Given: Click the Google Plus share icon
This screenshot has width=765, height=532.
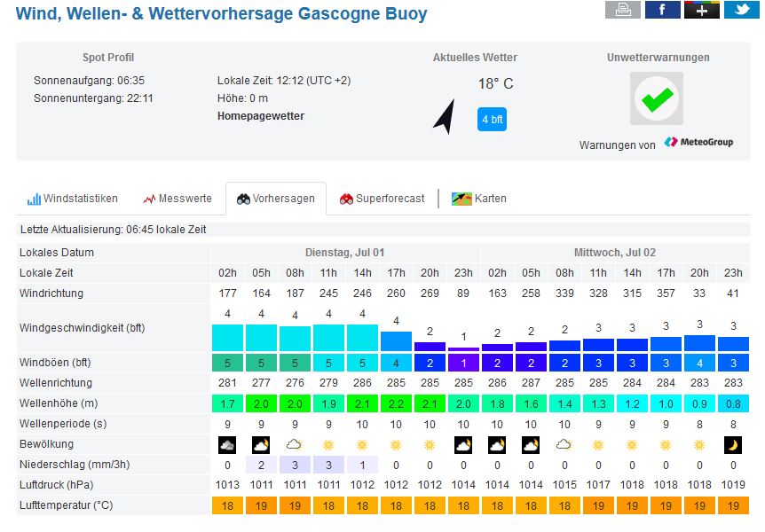Looking at the screenshot, I should [701, 10].
